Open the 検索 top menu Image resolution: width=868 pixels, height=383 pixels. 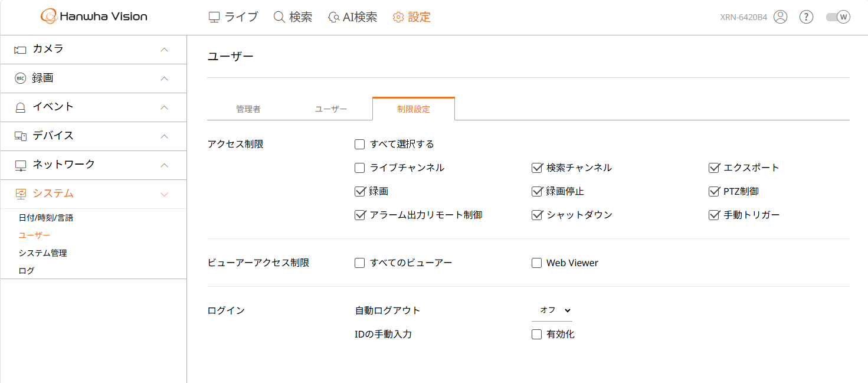(x=293, y=17)
